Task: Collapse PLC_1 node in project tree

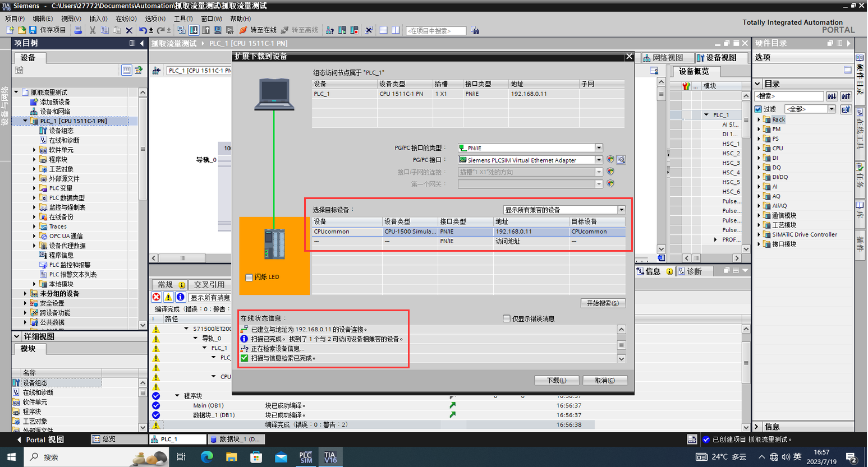Action: (25, 121)
